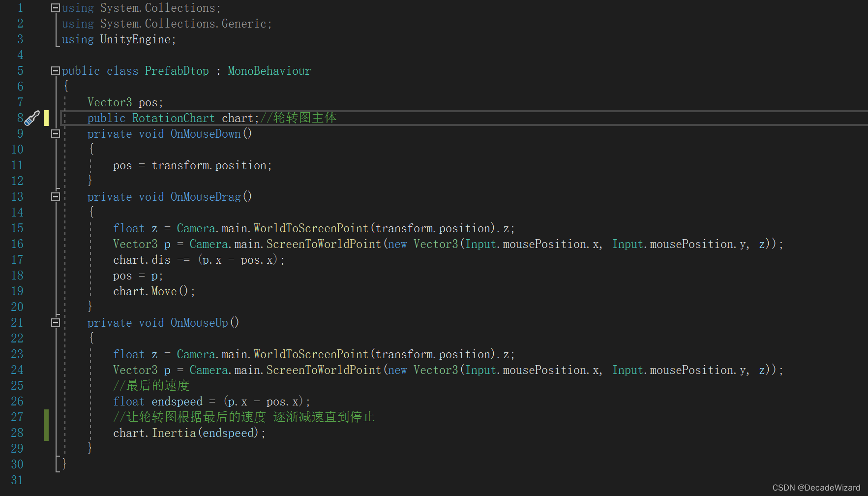The image size is (868, 496).
Task: Click 'using UnityEngine;' line
Action: [119, 39]
